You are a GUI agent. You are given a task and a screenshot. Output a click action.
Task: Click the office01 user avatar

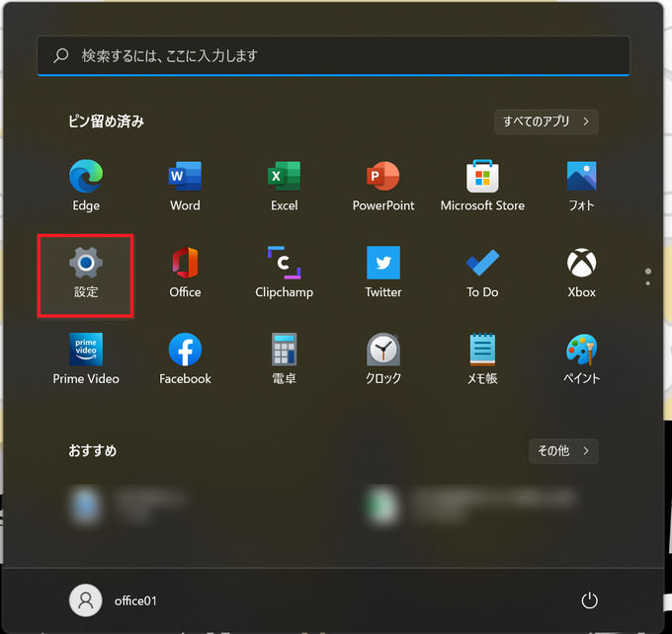(85, 600)
